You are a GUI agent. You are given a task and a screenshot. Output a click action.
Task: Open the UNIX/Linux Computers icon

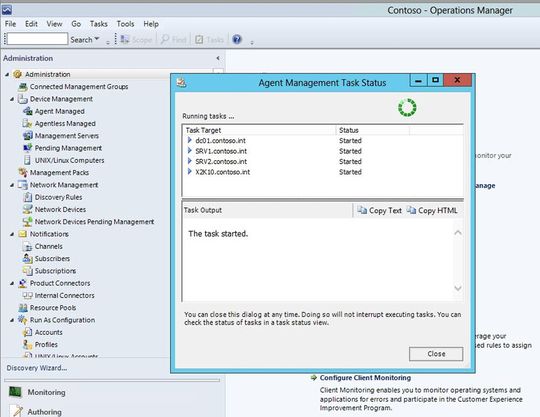tap(28, 160)
